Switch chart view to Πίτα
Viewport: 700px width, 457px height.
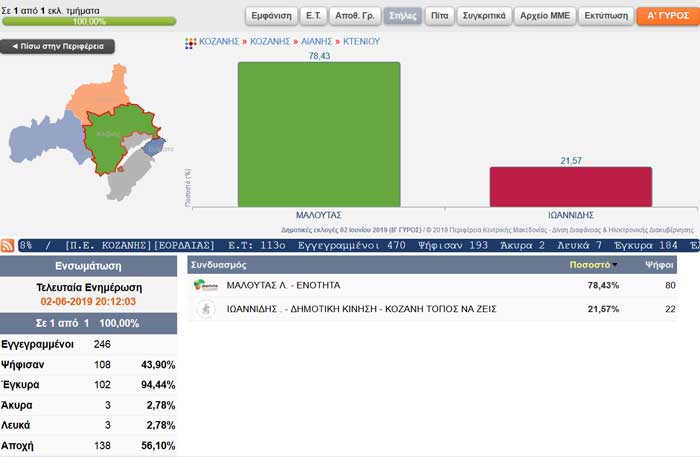coord(440,16)
